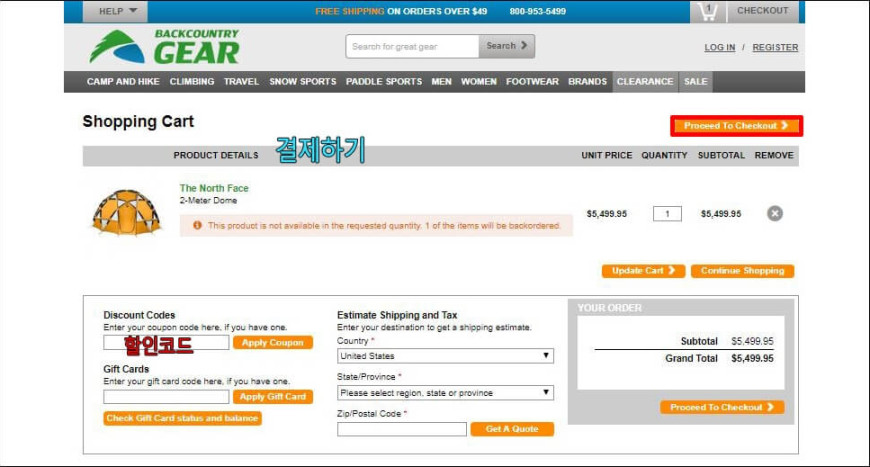Apply the coupon code
870x467 pixels.
(x=273, y=343)
